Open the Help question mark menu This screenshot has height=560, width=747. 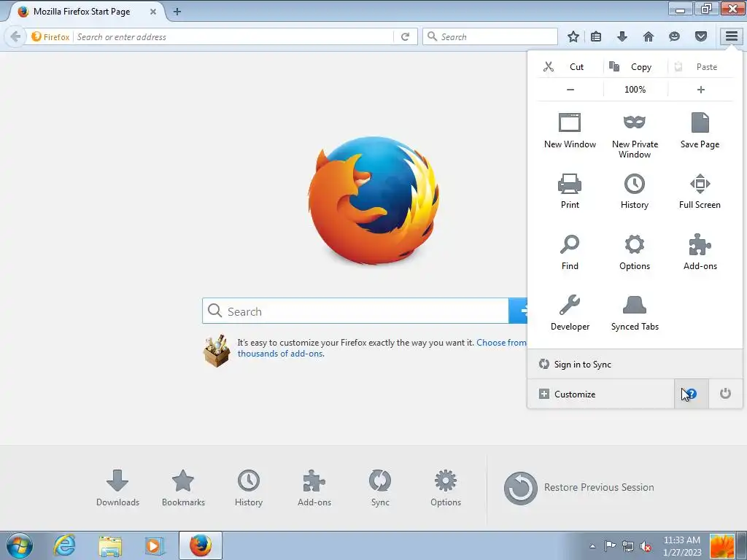(692, 394)
